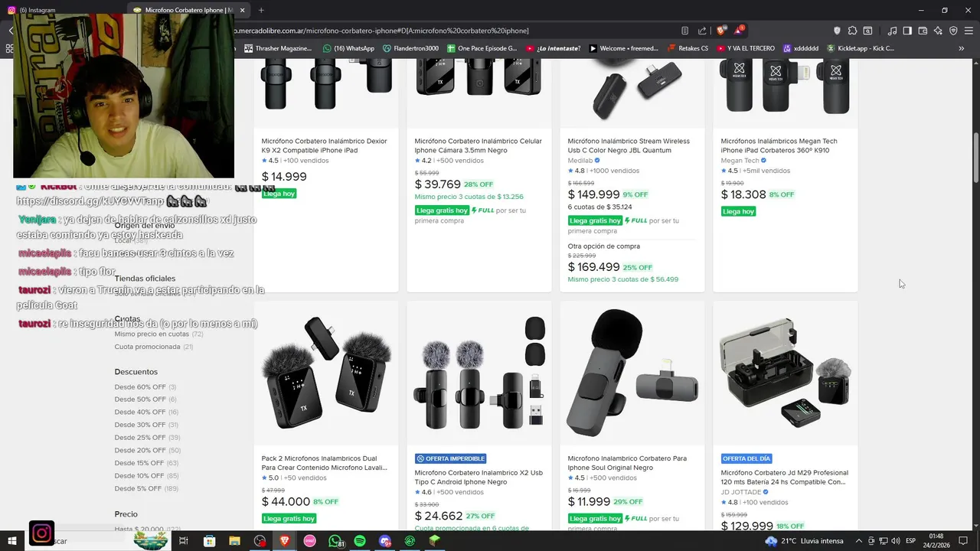The image size is (980, 551).
Task: Open the WhatsApp bookmark
Action: [348, 48]
